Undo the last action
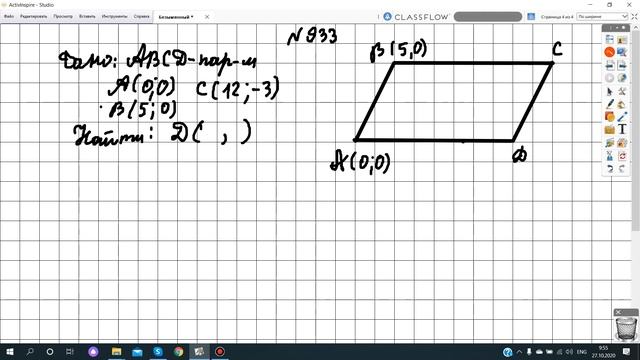 click(609, 169)
